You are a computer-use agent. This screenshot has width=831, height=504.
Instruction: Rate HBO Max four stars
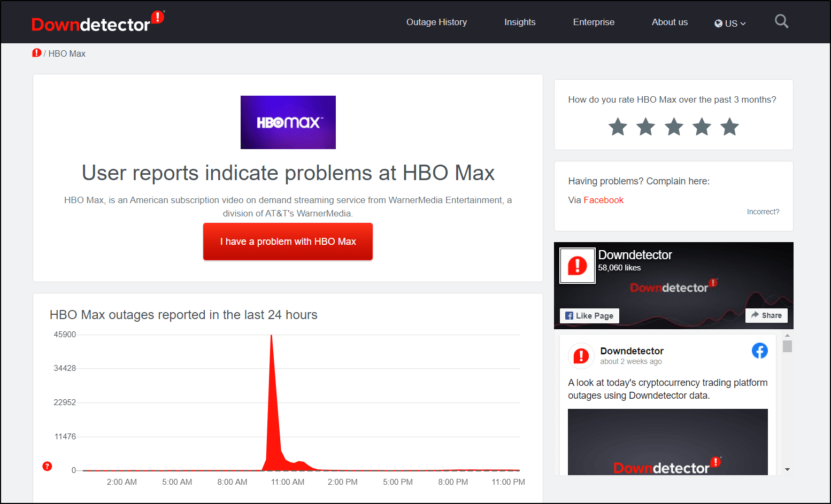pos(702,127)
